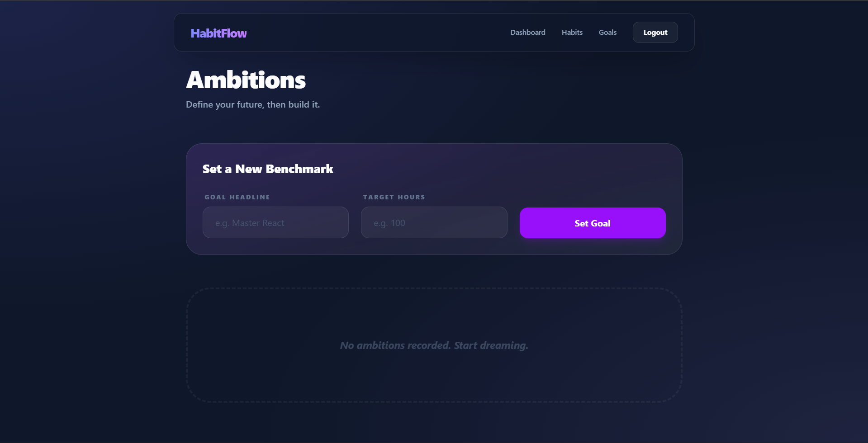Click the 'Define your future' subtitle
The image size is (868, 443).
(x=252, y=104)
